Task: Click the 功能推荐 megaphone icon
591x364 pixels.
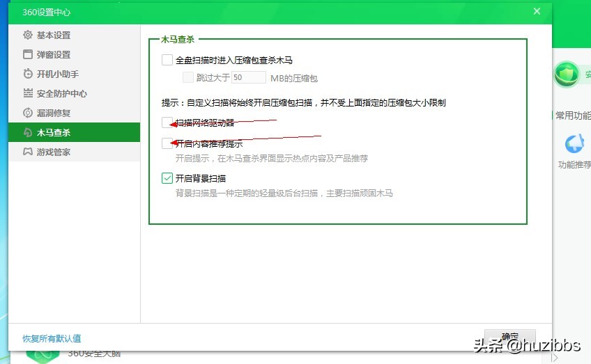Action: pos(574,144)
